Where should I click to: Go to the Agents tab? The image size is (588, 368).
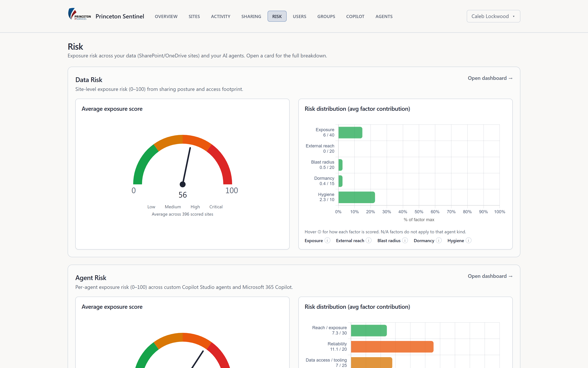tap(384, 16)
